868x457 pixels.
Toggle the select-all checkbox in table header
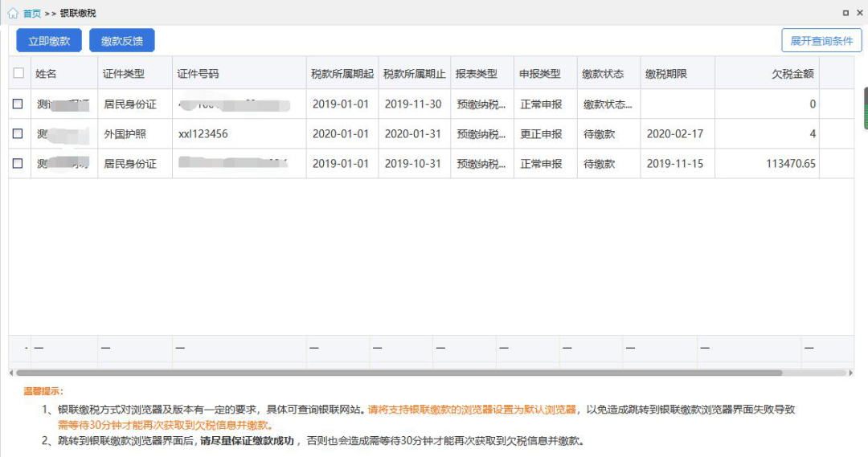(18, 73)
